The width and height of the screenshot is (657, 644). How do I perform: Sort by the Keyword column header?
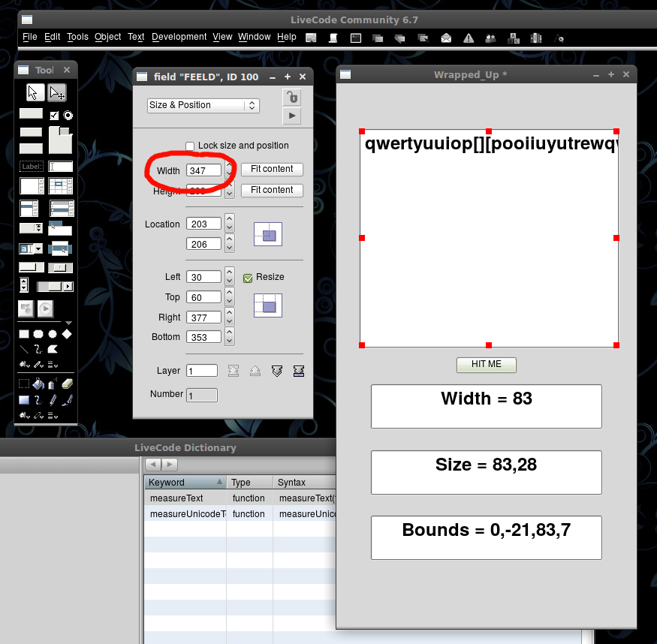pos(185,483)
